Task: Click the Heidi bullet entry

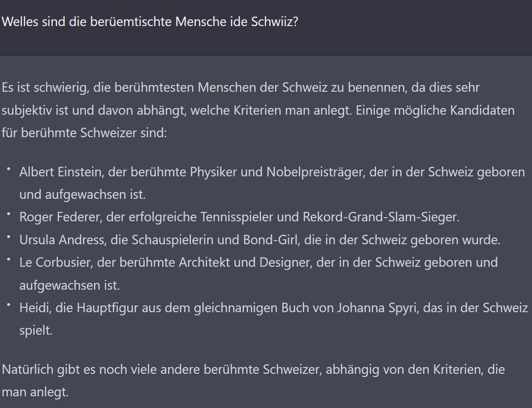Action: pos(274,319)
